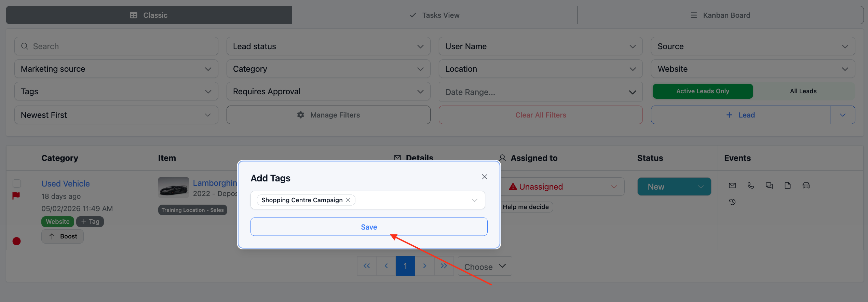The height and width of the screenshot is (302, 868).
Task: Click the red status dot indicator
Action: coord(16,241)
